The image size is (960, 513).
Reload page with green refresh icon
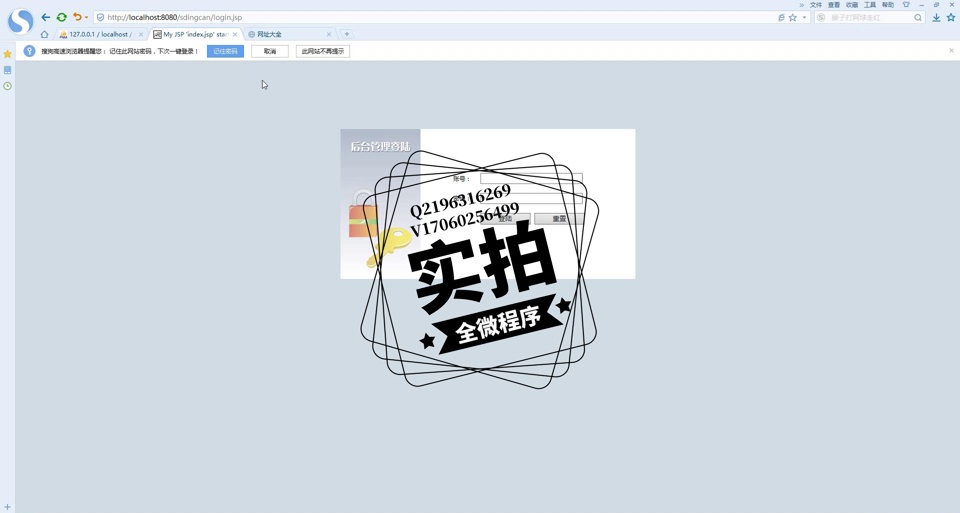pos(61,17)
